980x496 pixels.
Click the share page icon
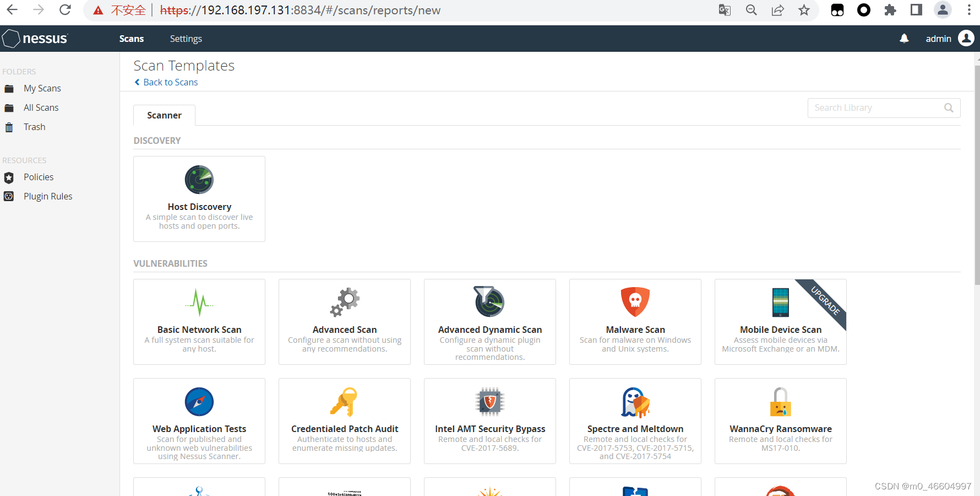coord(777,10)
